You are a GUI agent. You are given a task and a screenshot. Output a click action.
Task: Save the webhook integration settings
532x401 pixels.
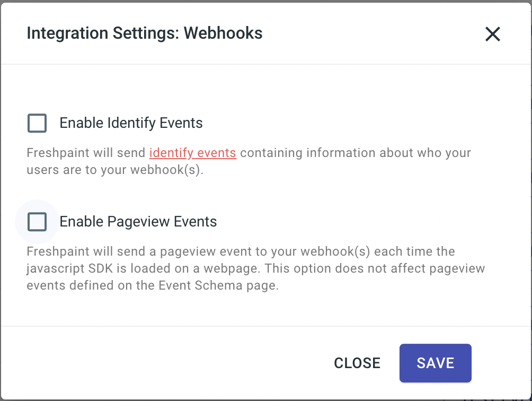click(x=435, y=363)
